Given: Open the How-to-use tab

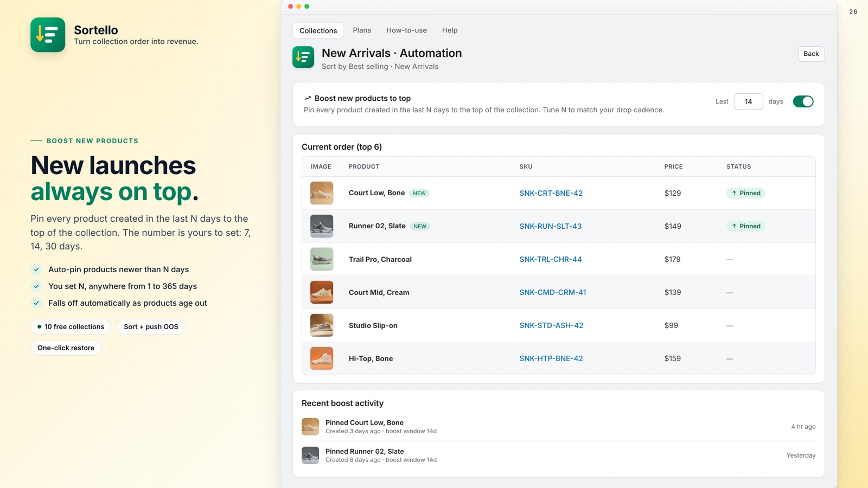Looking at the screenshot, I should (406, 30).
